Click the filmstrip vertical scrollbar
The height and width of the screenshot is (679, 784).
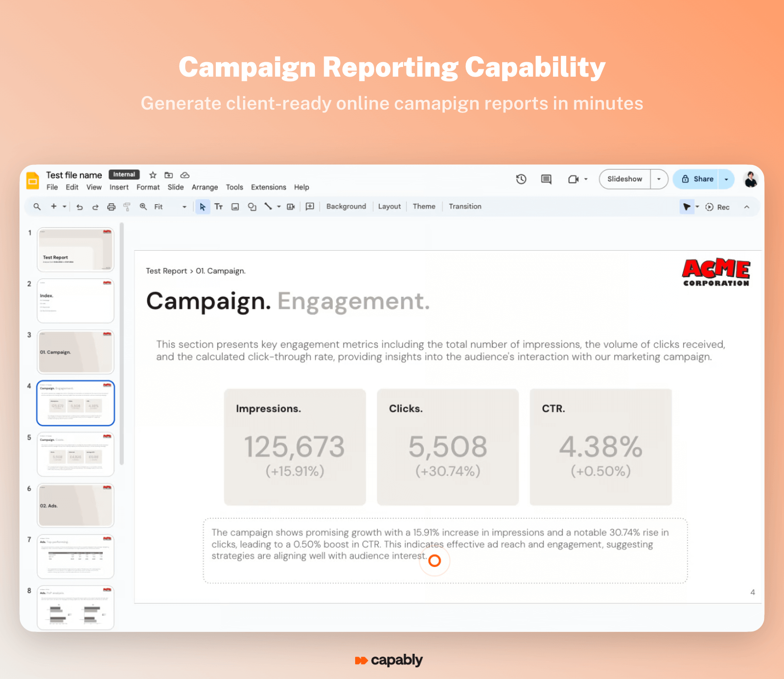[122, 344]
